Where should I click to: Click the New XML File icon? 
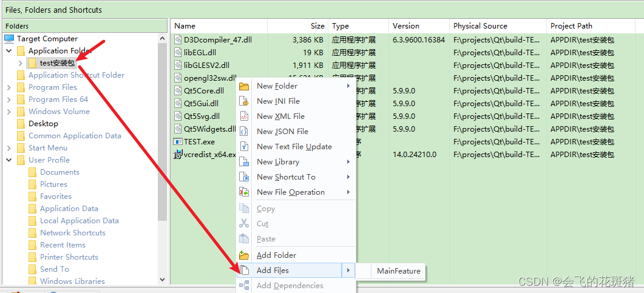coord(244,116)
